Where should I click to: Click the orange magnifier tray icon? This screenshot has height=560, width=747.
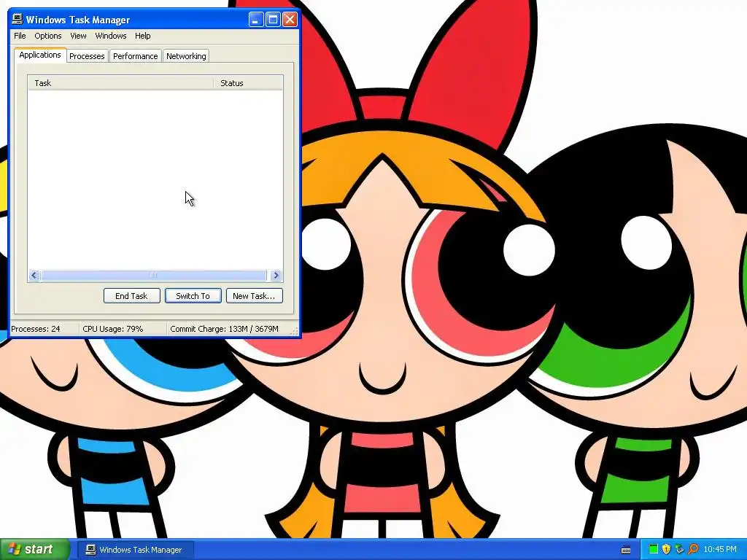693,549
